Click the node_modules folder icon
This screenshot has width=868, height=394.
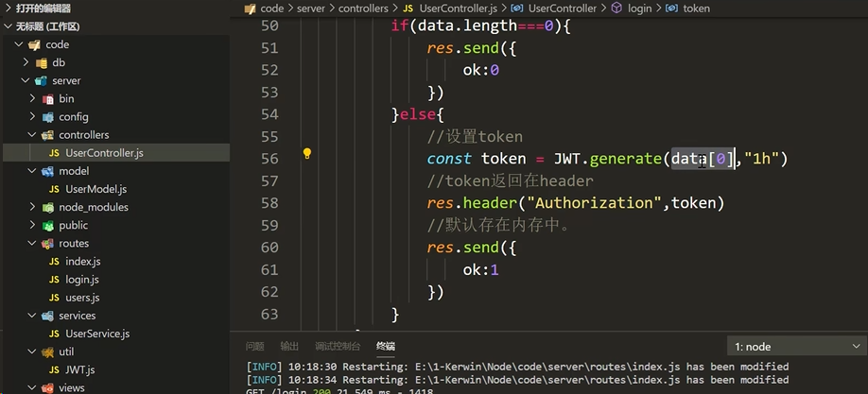pos(48,208)
